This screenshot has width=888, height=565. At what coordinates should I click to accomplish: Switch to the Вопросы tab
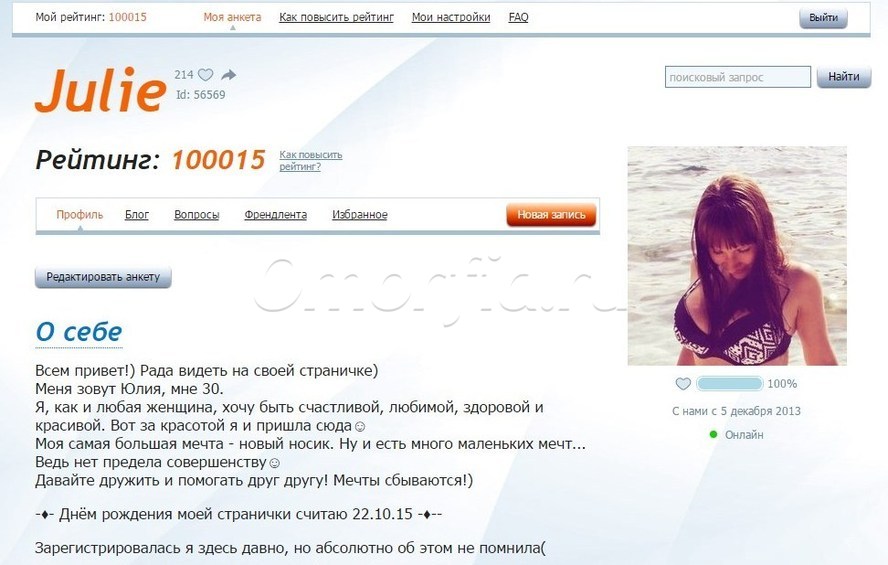tap(197, 215)
